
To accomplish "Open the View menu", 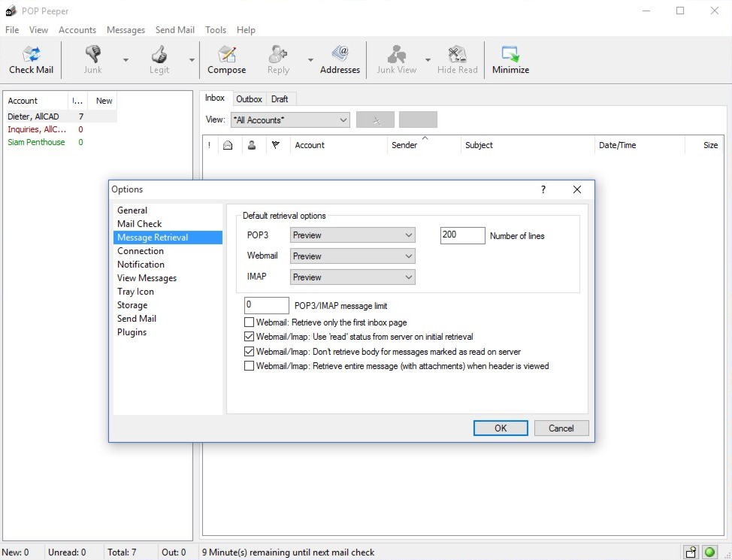I will click(38, 30).
